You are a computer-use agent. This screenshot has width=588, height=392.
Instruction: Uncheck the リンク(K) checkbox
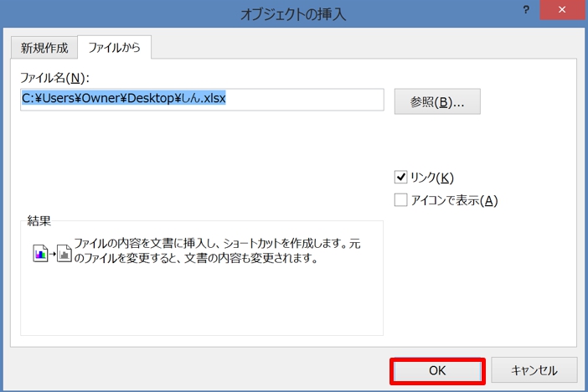tap(400, 177)
